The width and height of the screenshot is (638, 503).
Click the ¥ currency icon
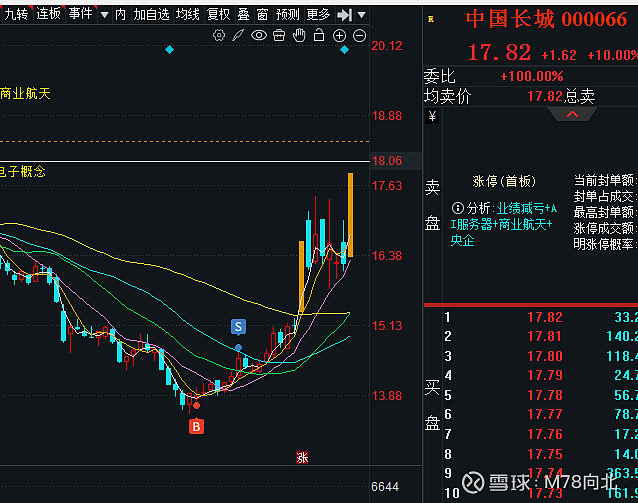tap(432, 117)
